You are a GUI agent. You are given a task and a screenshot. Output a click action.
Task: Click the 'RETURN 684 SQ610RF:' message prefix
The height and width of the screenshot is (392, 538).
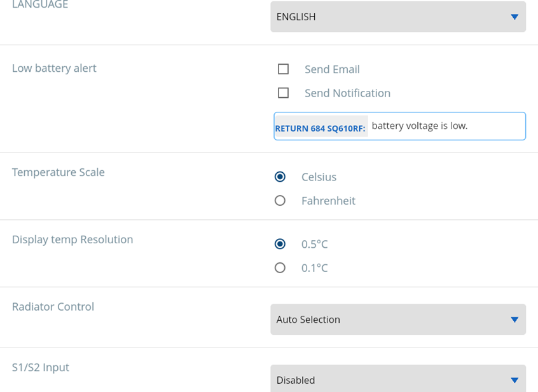pyautogui.click(x=320, y=128)
